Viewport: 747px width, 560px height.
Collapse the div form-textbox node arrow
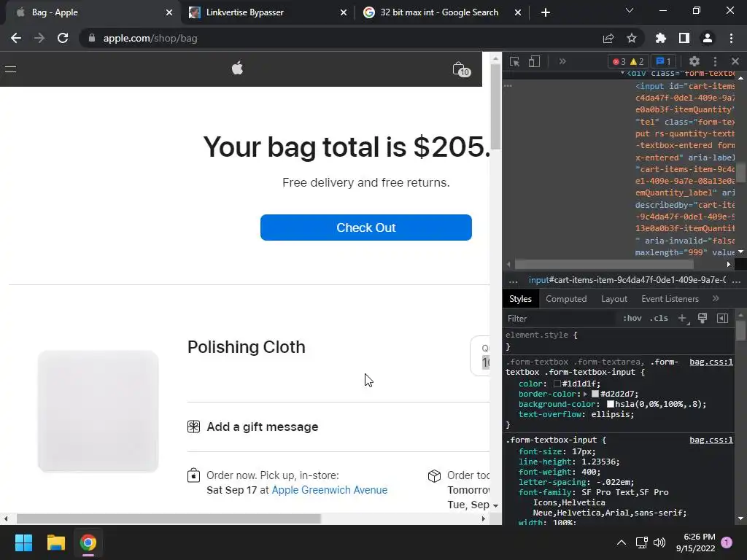(622, 74)
